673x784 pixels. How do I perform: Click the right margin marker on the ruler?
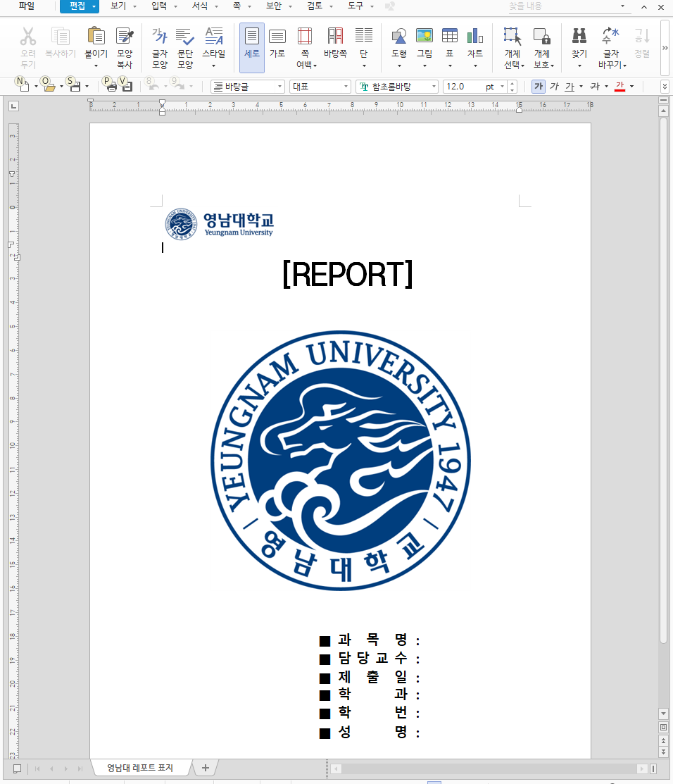pos(519,108)
